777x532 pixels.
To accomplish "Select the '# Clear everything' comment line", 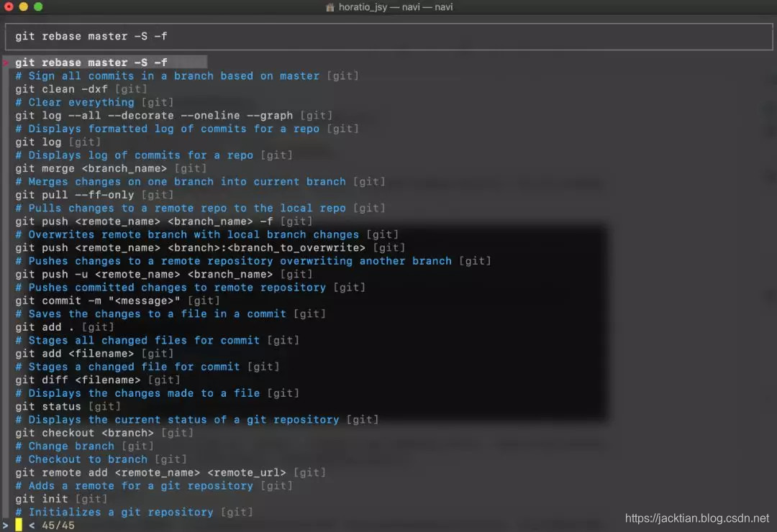I will click(94, 102).
